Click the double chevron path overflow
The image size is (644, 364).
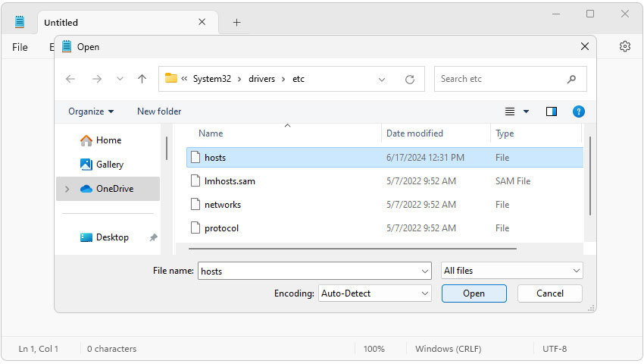[184, 79]
